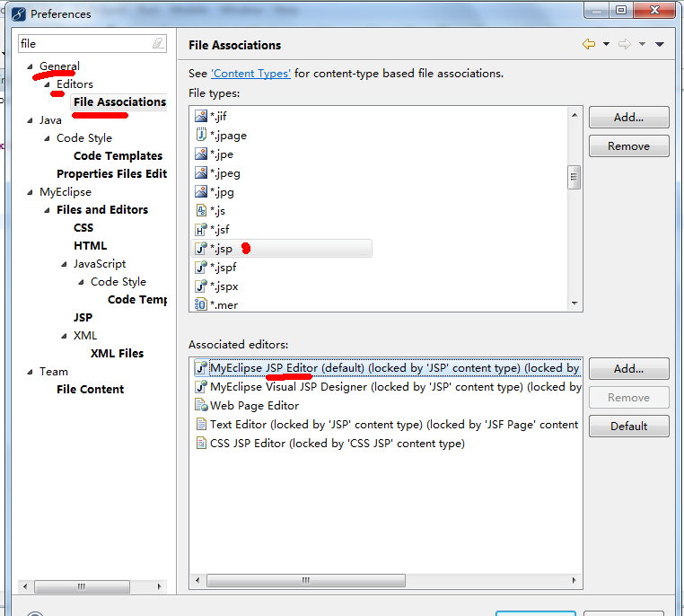This screenshot has width=684, height=616.
Task: Click the *.jspx file icon
Action: point(201,286)
